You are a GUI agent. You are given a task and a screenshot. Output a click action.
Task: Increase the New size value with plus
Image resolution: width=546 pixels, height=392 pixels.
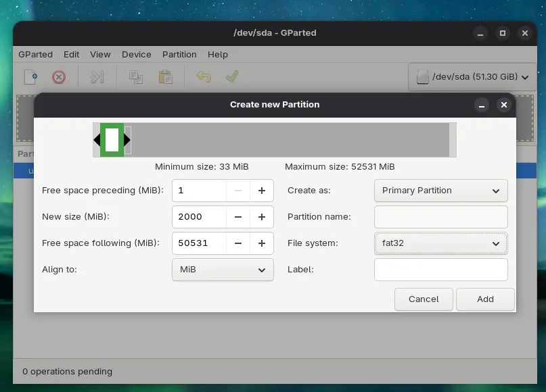pyautogui.click(x=261, y=217)
